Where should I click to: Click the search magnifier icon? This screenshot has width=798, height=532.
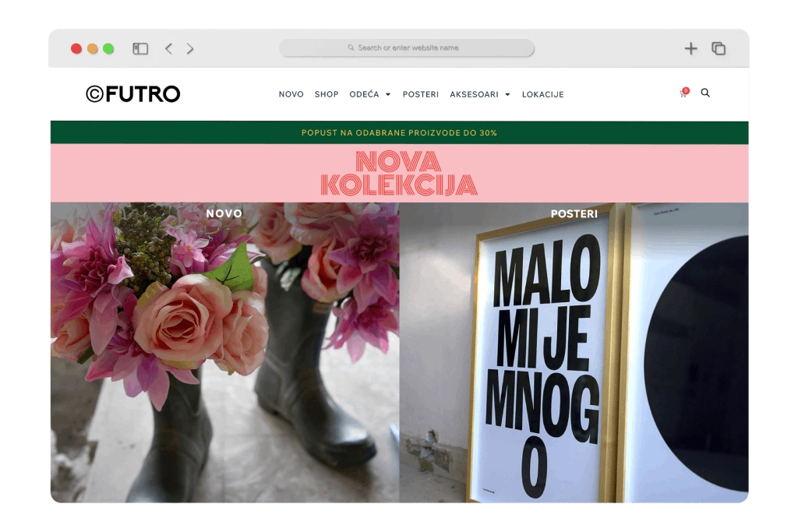705,93
